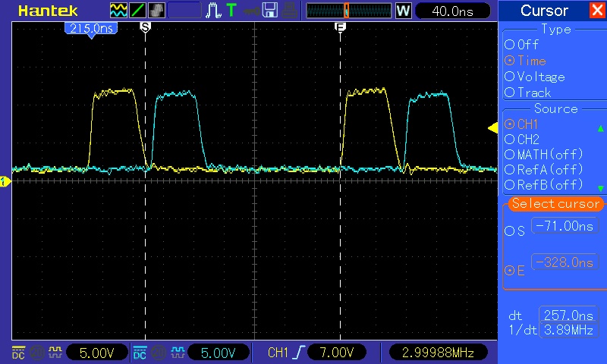Click the floppy disk save icon
The height and width of the screenshot is (364, 607).
(x=270, y=11)
